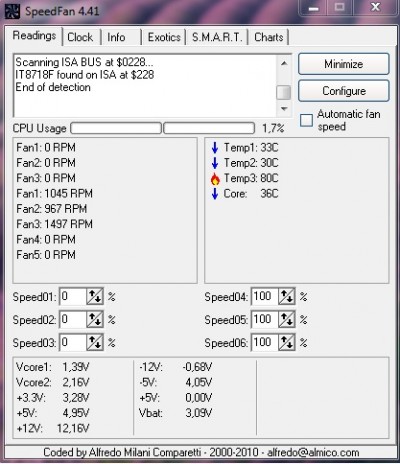Click the Speed01 spinner arrows

[95, 296]
